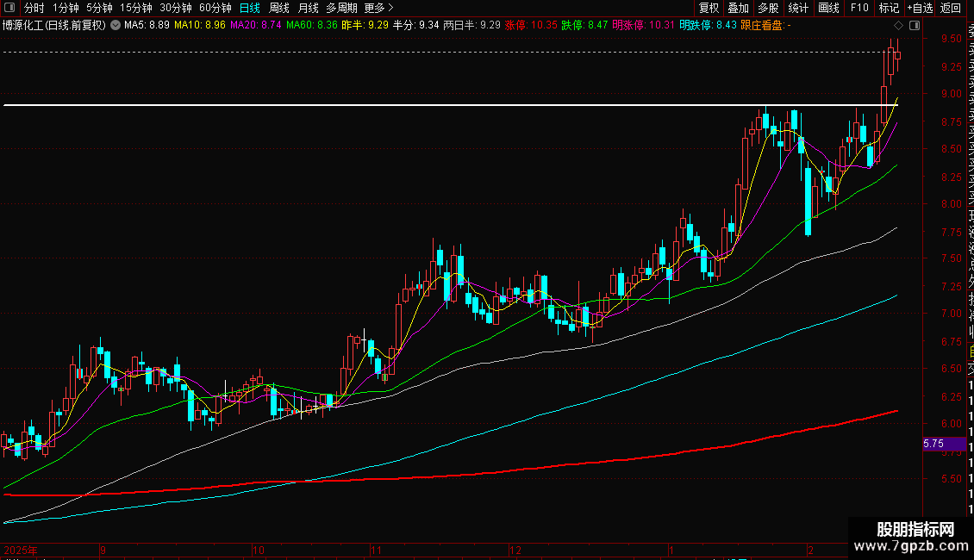The height and width of the screenshot is (560, 974).
Task: Select the 5分钟 period tab
Action: click(99, 8)
